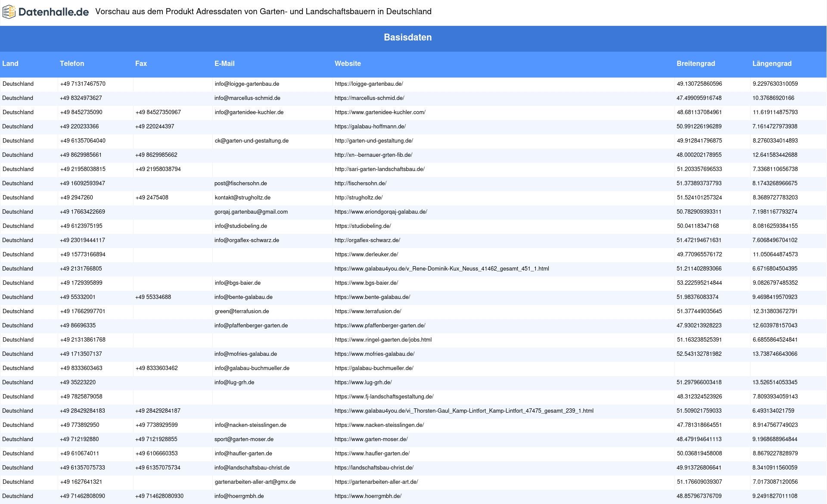Click phone +49 71317467570

pos(83,84)
